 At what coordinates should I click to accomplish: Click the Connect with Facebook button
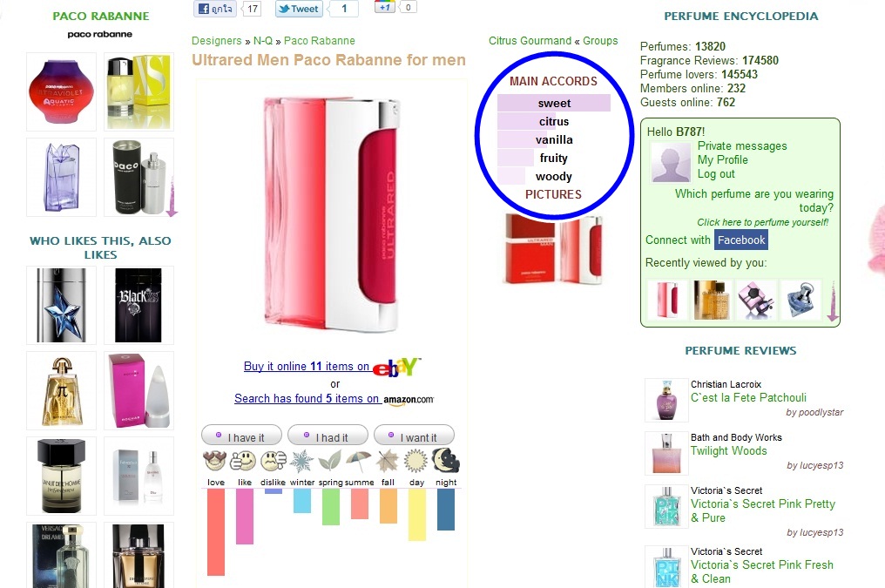click(741, 240)
